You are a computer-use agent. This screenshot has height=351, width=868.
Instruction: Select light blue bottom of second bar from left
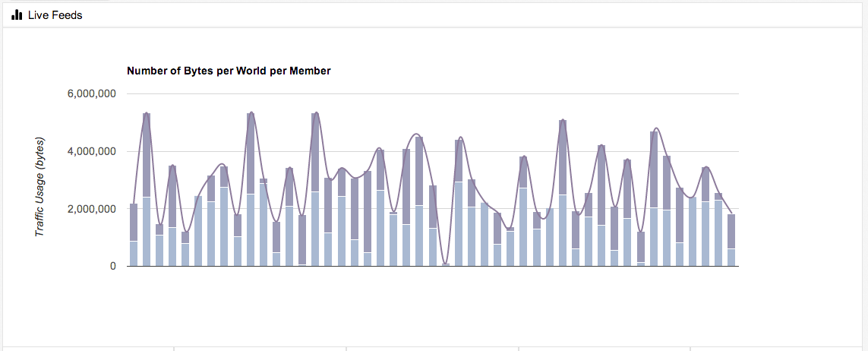coord(147,232)
